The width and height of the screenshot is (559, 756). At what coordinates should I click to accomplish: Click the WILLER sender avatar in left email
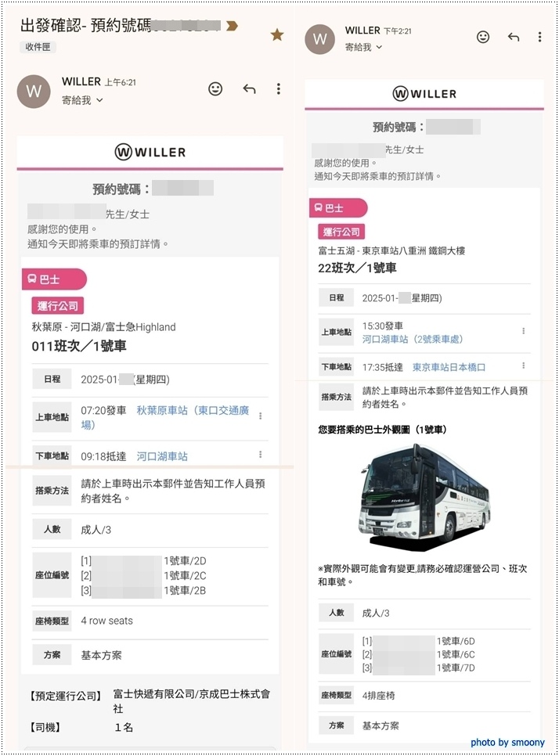click(34, 91)
